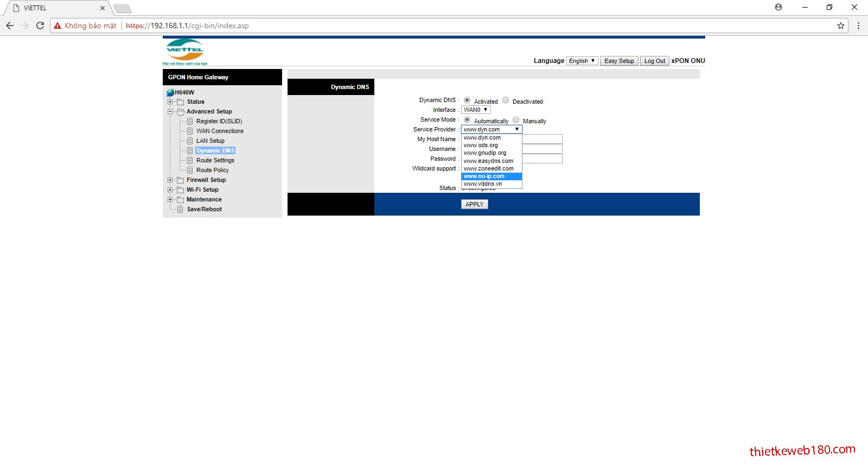Select Activated for Dynamic DNS
Screen dimensions: 868x467
[x=467, y=100]
